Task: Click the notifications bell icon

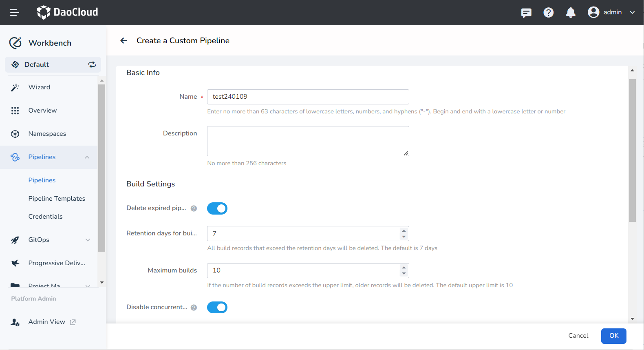Action: pyautogui.click(x=571, y=13)
